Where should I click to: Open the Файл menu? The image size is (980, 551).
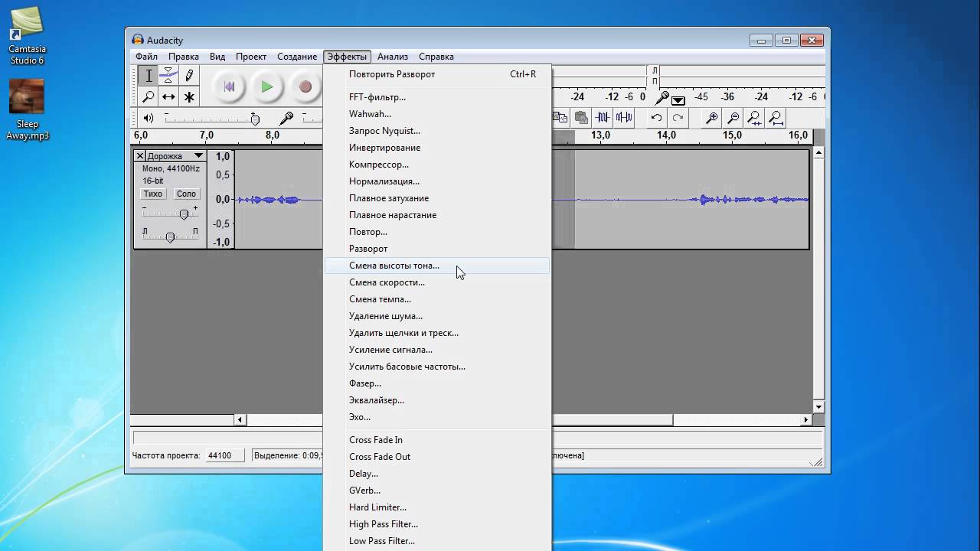click(146, 57)
